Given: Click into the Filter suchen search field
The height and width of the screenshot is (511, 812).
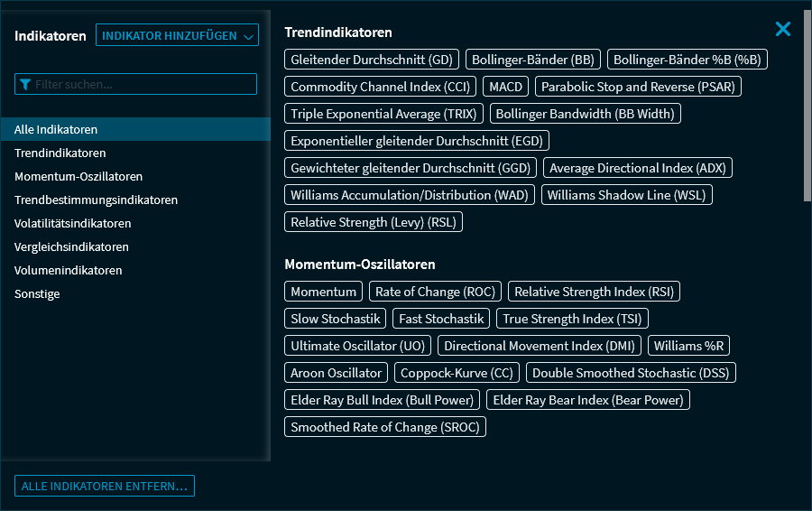Looking at the screenshot, I should pos(144,84).
